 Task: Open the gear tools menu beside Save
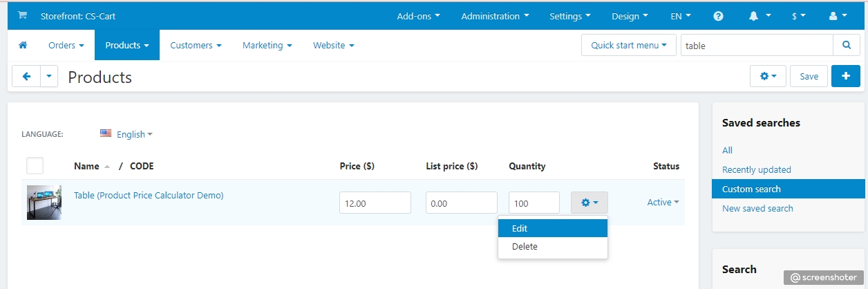(x=768, y=76)
